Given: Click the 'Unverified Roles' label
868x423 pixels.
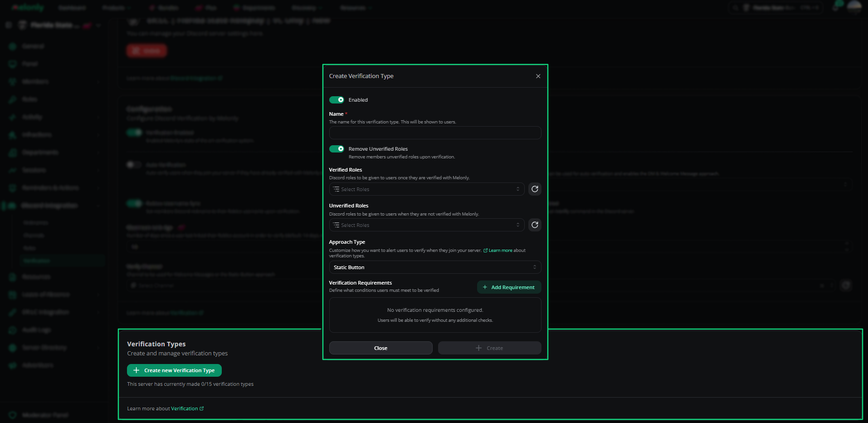Looking at the screenshot, I should pyautogui.click(x=349, y=206).
